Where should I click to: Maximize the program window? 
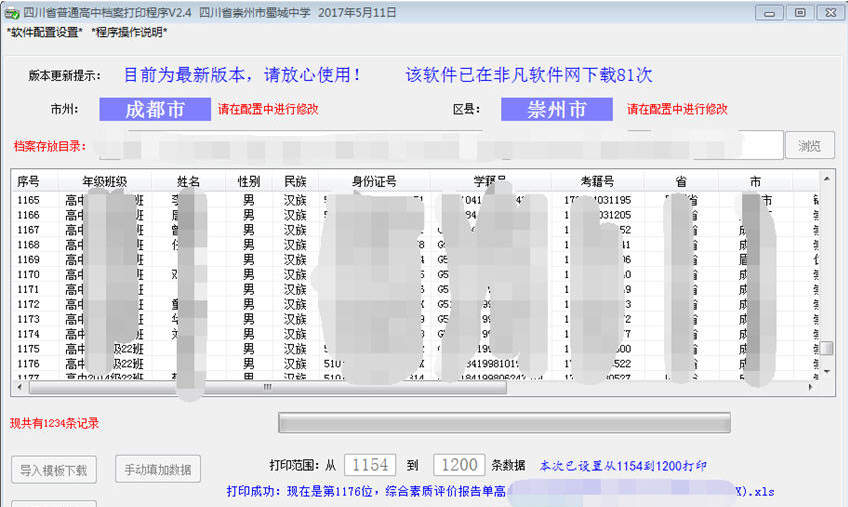[x=800, y=12]
